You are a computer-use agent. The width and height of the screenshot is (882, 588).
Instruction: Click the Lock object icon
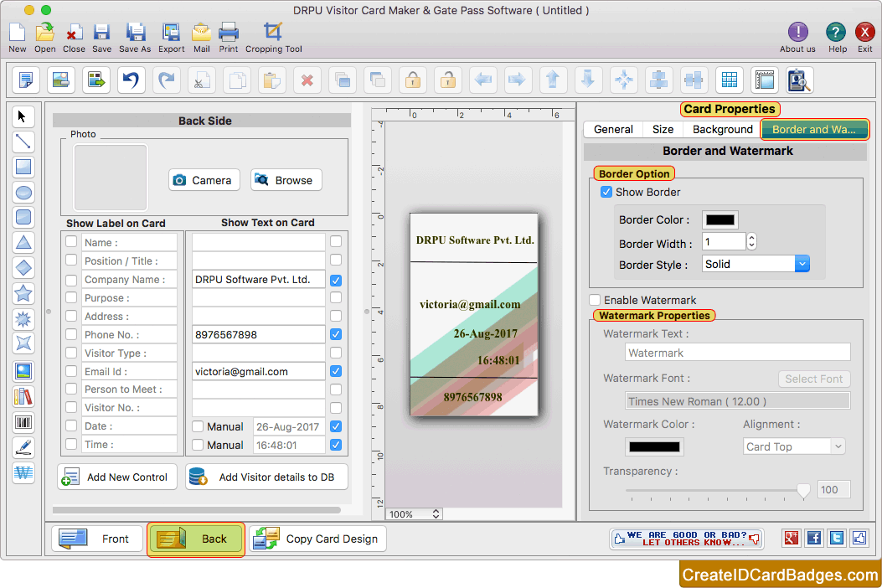point(413,80)
